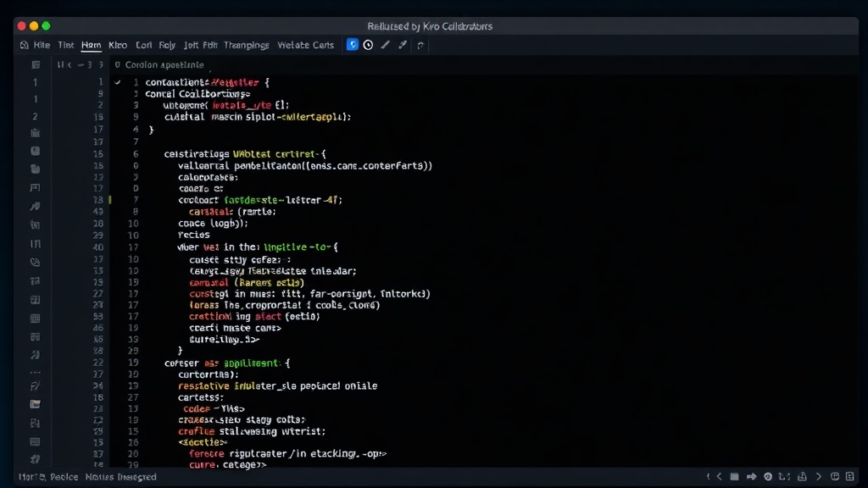Click the curved redo arrow in toolbar
Screen dimensions: 868x488
[420, 46]
